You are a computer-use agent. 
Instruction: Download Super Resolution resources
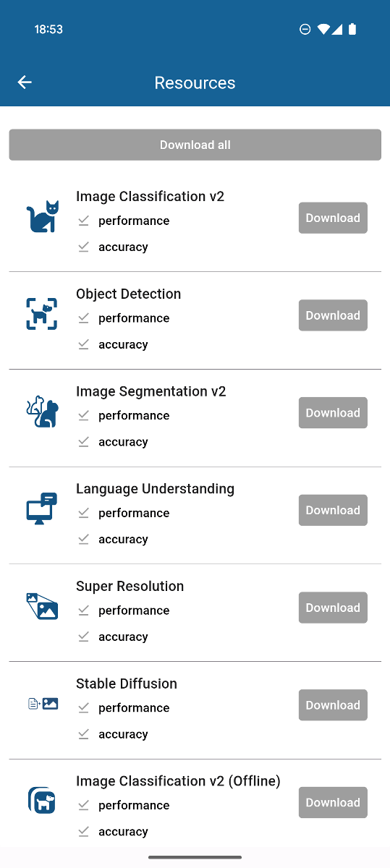[x=333, y=608]
